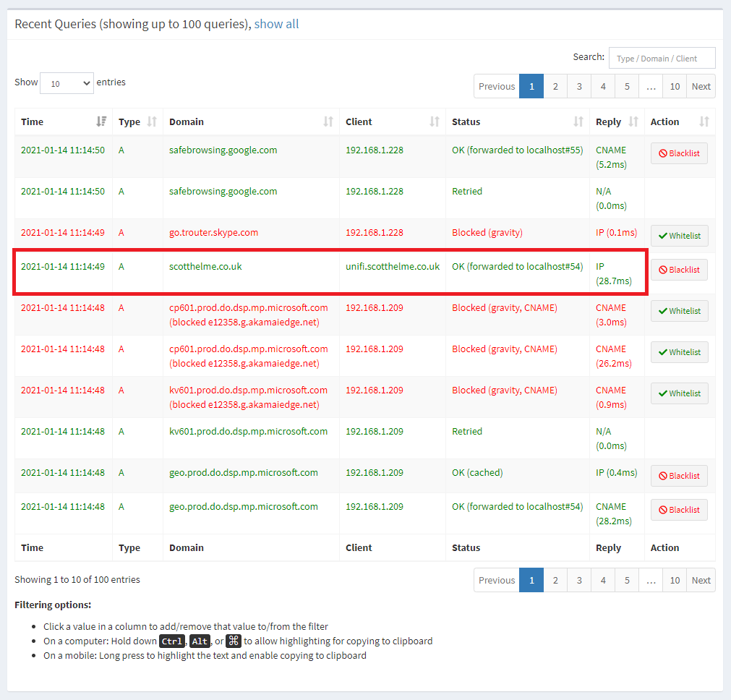The width and height of the screenshot is (731, 700).
Task: Go to page 2 in top pagination
Action: (x=555, y=86)
